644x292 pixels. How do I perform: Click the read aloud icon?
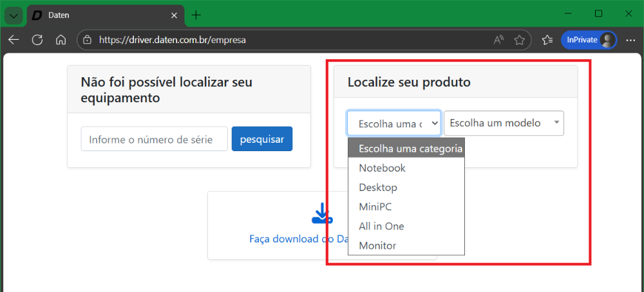point(498,40)
